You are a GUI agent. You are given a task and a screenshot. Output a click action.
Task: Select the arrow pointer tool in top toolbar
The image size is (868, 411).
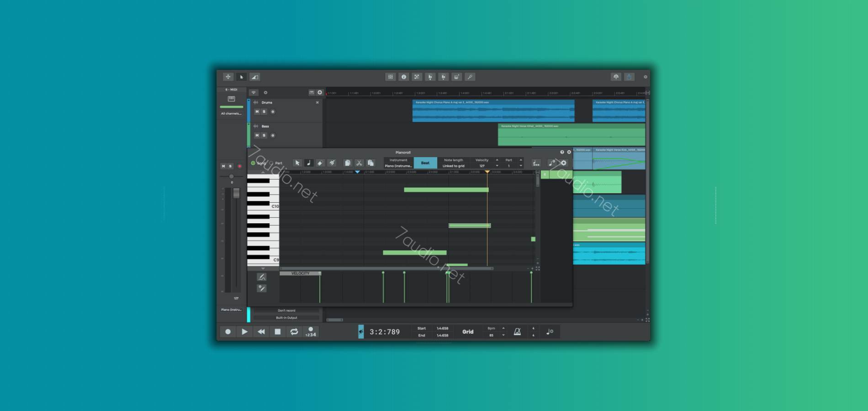242,77
